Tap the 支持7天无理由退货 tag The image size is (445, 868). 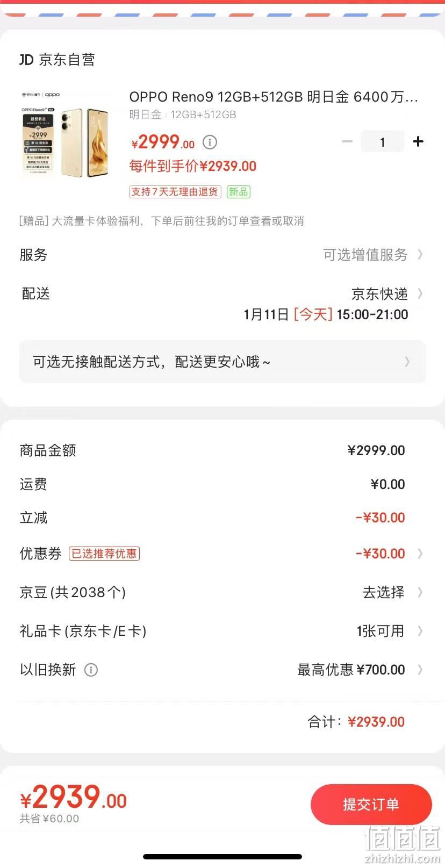tap(175, 192)
